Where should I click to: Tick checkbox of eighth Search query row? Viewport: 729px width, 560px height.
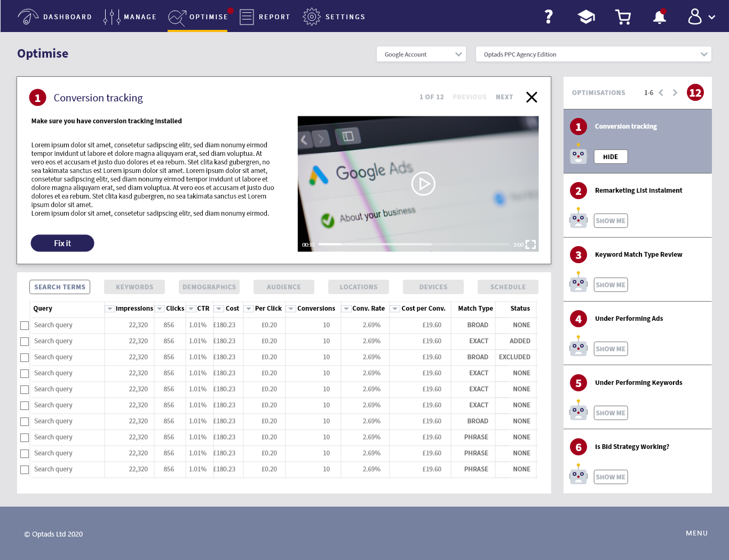25,438
